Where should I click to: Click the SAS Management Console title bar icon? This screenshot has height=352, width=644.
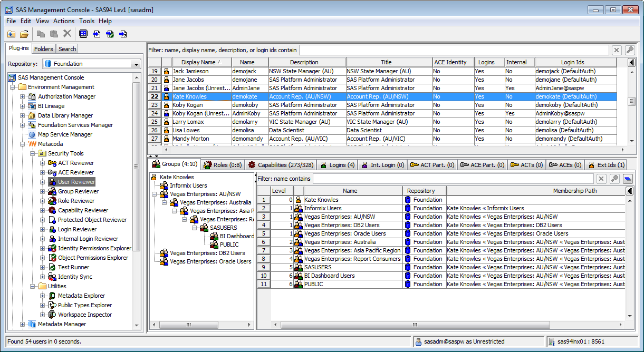[9, 9]
